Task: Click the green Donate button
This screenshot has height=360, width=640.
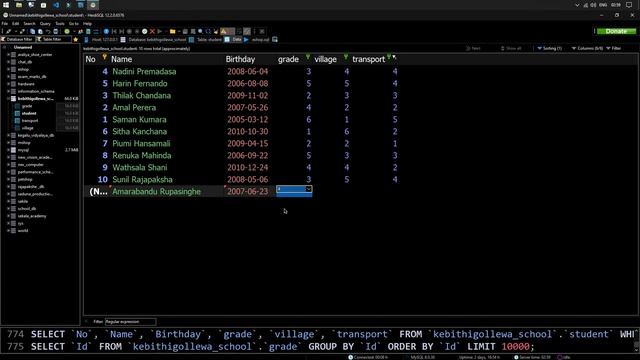Action: coord(616,31)
